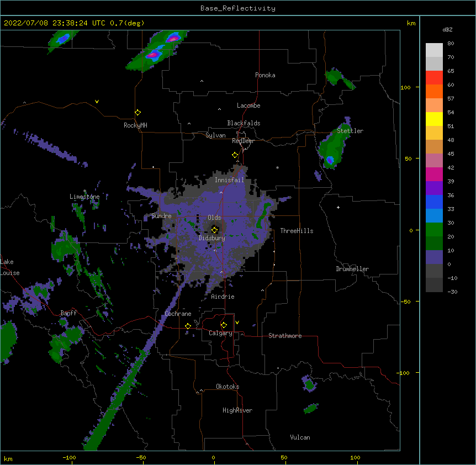The width and height of the screenshot is (476, 465).
Task: Click the Strathmore label
Action: tap(285, 336)
